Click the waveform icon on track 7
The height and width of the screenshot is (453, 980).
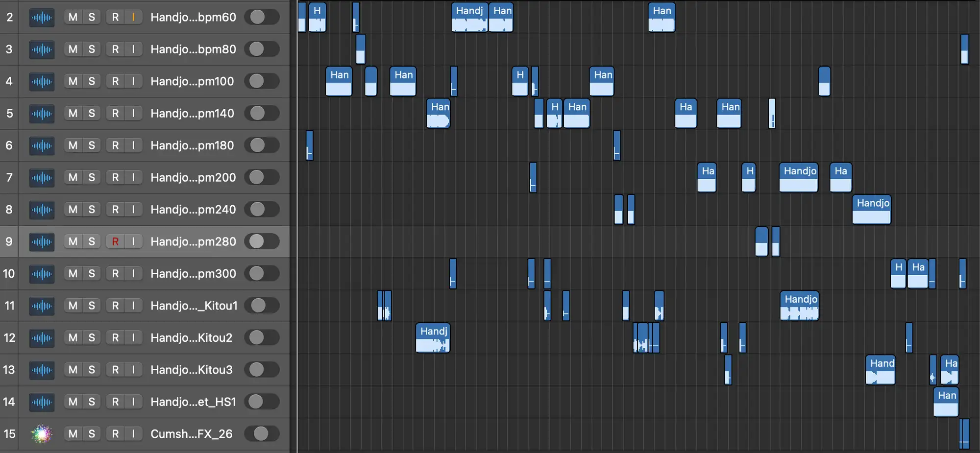click(x=42, y=178)
